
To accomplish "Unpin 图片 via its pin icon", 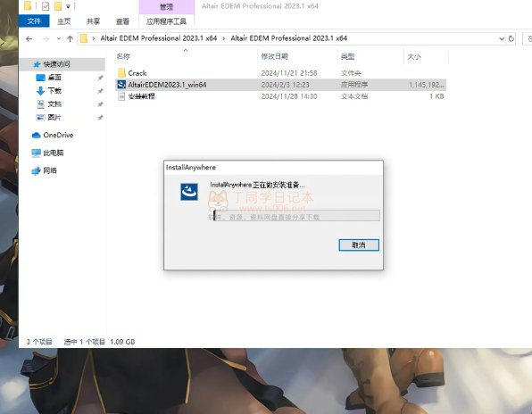I will coord(100,118).
